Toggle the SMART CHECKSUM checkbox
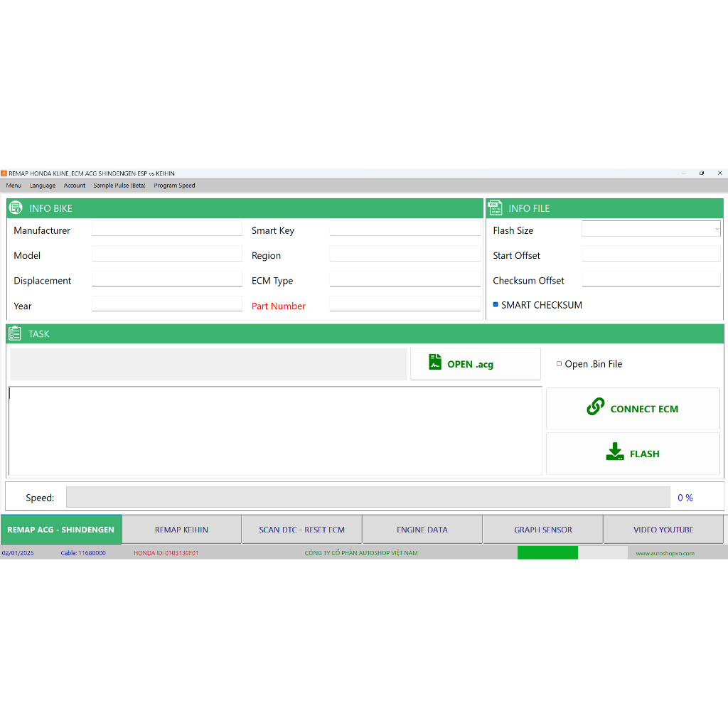Screen dimensions: 728x728 pos(496,304)
